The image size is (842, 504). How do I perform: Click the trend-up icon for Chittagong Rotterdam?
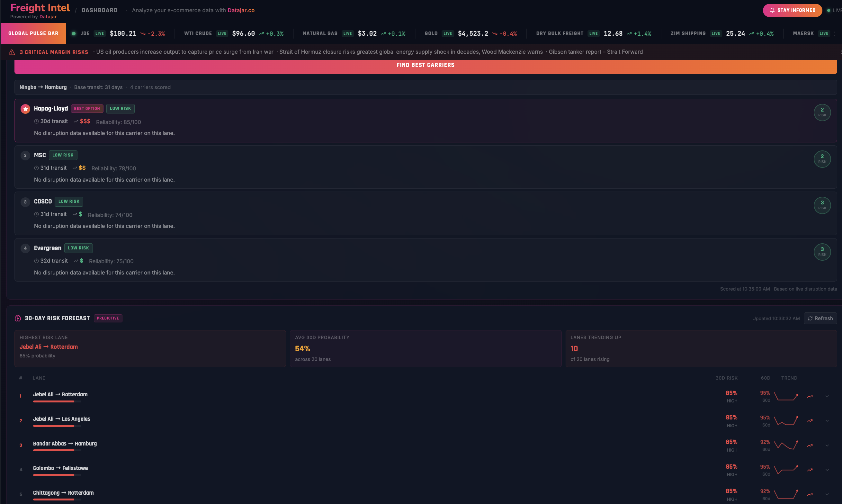pyautogui.click(x=810, y=494)
